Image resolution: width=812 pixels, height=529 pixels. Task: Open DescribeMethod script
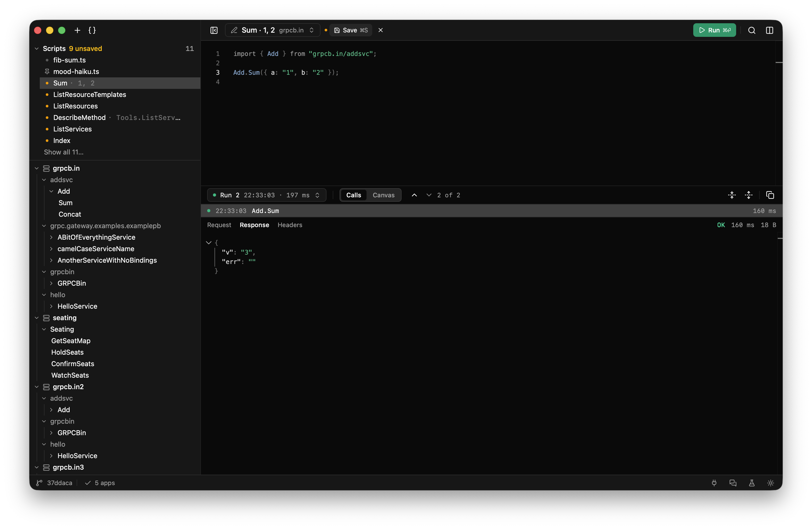pos(120,118)
